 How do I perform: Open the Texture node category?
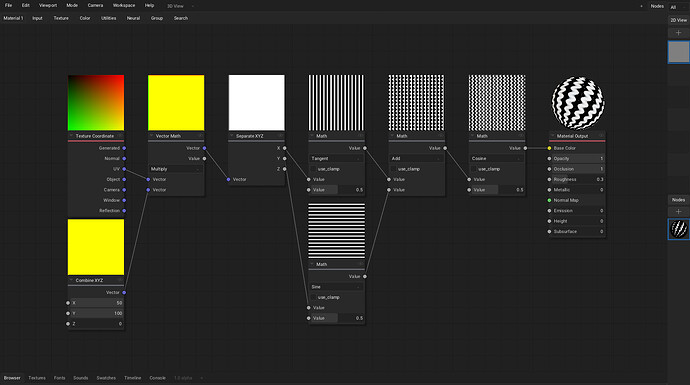61,18
